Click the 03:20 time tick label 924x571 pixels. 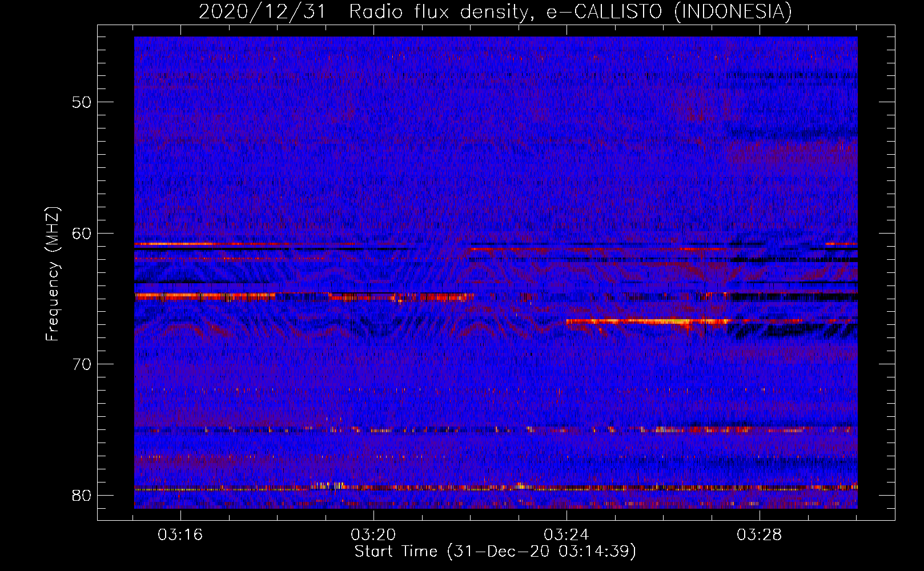[373, 535]
